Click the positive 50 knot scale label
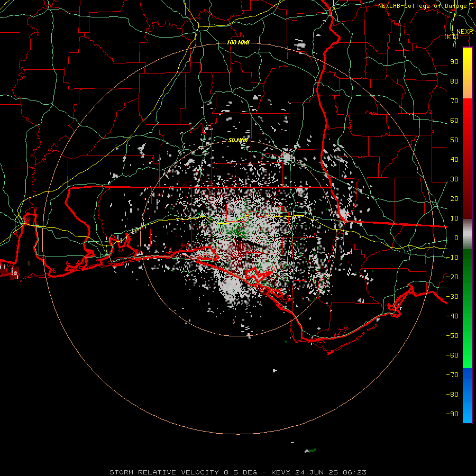Image resolution: width=476 pixels, height=476 pixels. [454, 140]
